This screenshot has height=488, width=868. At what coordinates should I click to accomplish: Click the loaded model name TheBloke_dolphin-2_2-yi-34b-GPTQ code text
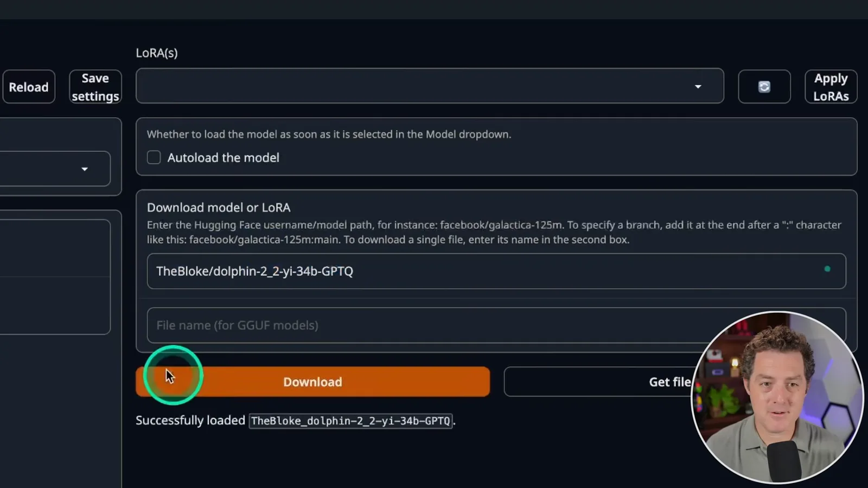point(350,421)
